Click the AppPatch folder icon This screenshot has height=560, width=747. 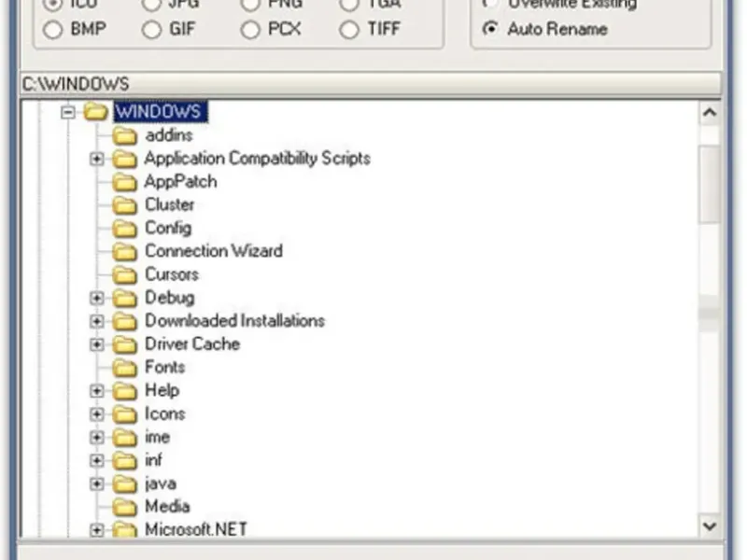tap(125, 182)
